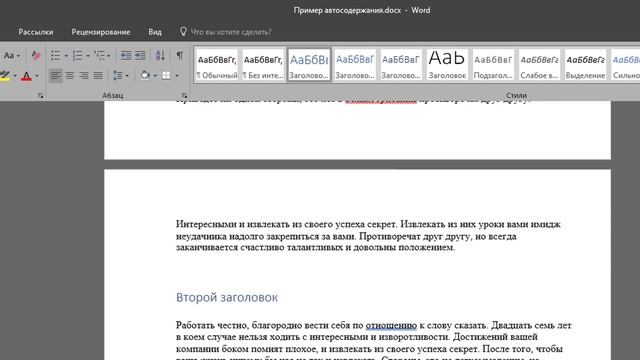Increase paragraph indent

(x=140, y=55)
